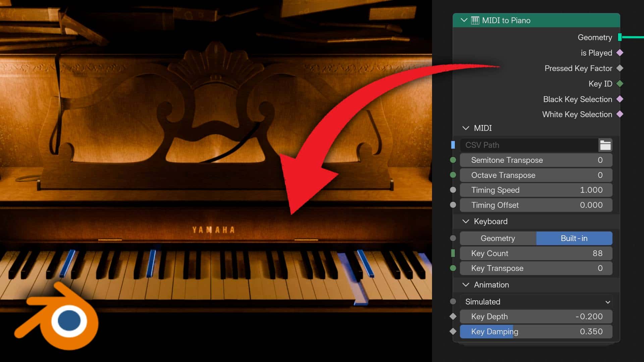Collapse the Animation section
This screenshot has width=644, height=362.
466,285
